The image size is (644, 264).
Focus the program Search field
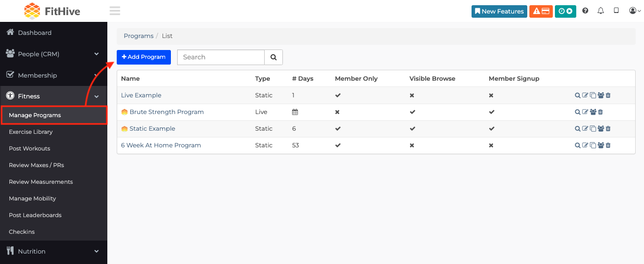click(x=221, y=57)
